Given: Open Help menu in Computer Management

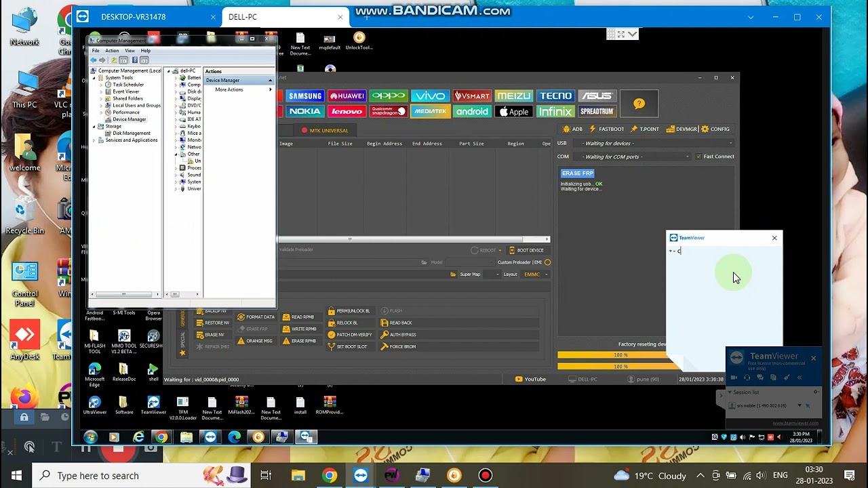Looking at the screenshot, I should click(145, 51).
